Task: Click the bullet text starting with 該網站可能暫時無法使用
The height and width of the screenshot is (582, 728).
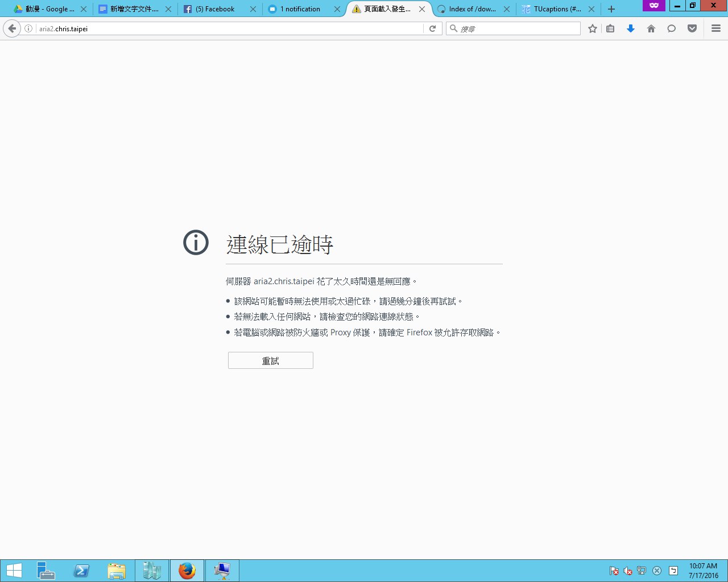Action: pos(349,301)
